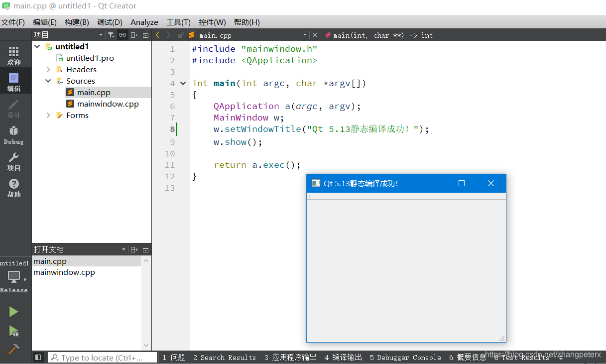Open the 5 Debugger Console pane
The image size is (606, 364).
click(405, 358)
